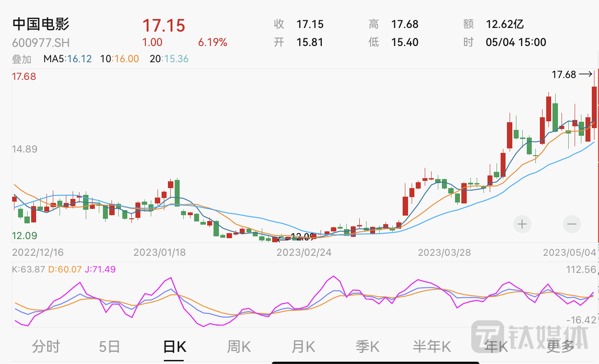The height and width of the screenshot is (364, 599).
Task: Click the 10:16.00 moving average label
Action: click(120, 59)
